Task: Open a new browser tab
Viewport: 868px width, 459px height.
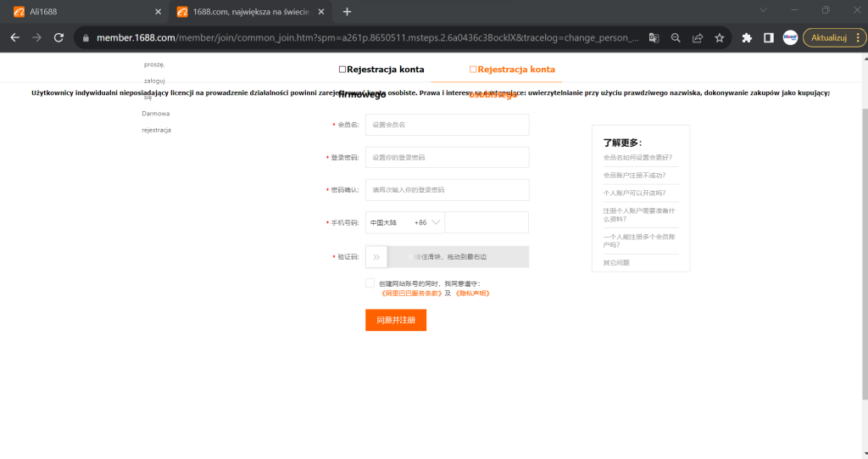Action: pyautogui.click(x=347, y=12)
